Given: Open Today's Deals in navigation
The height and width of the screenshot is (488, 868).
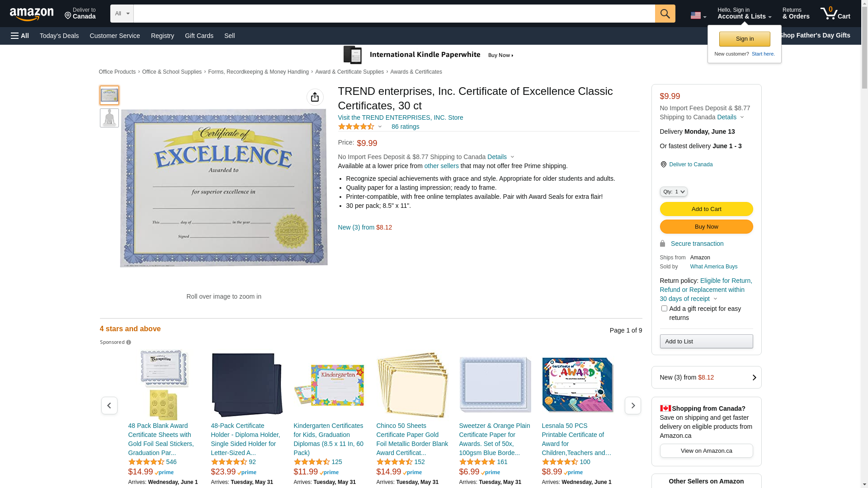Looking at the screenshot, I should tap(59, 36).
